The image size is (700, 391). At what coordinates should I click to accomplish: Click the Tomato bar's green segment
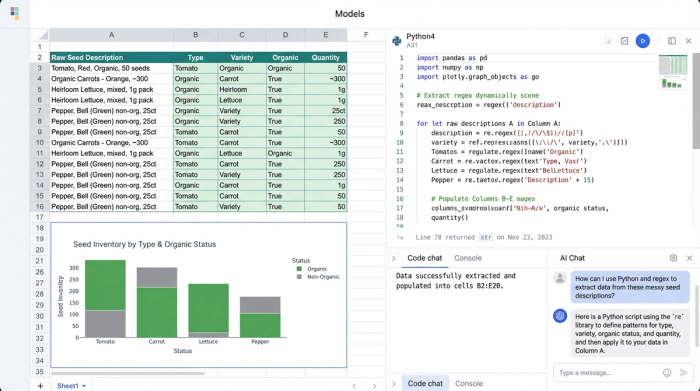(x=105, y=285)
